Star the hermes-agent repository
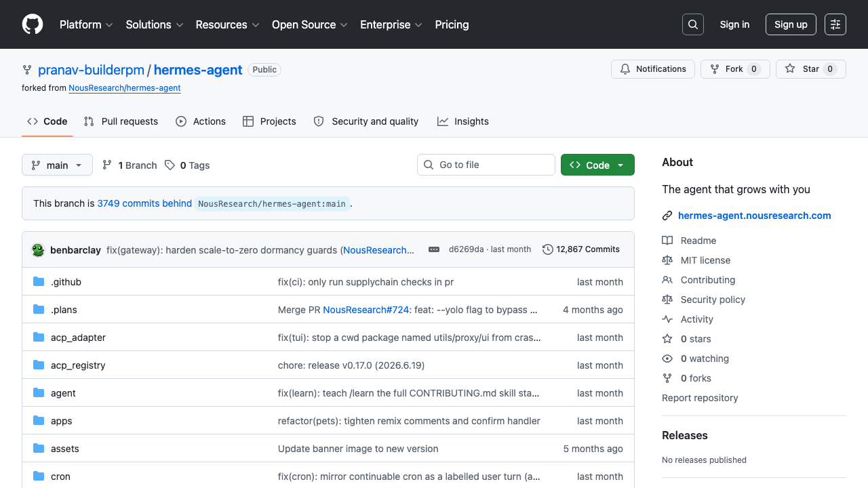868x488 pixels. pyautogui.click(x=811, y=69)
